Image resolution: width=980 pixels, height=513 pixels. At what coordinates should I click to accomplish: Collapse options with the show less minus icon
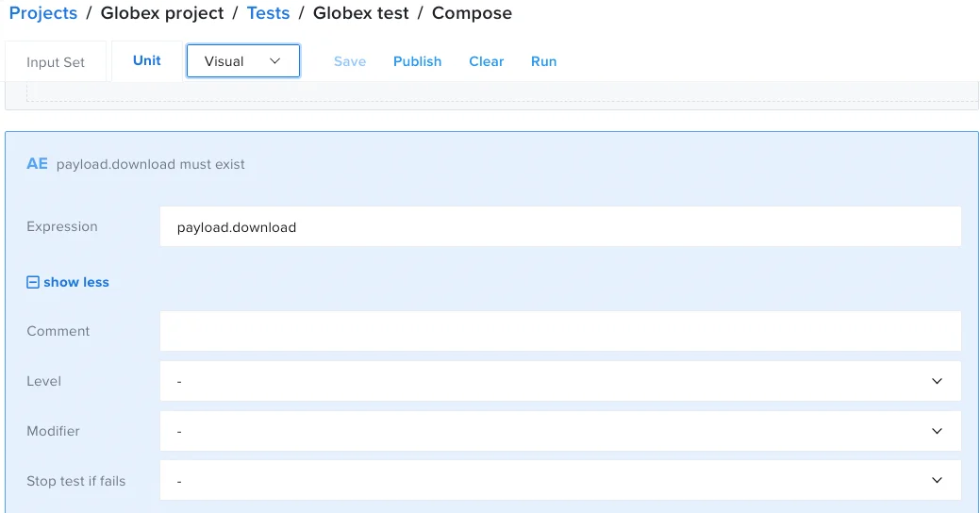click(x=33, y=282)
